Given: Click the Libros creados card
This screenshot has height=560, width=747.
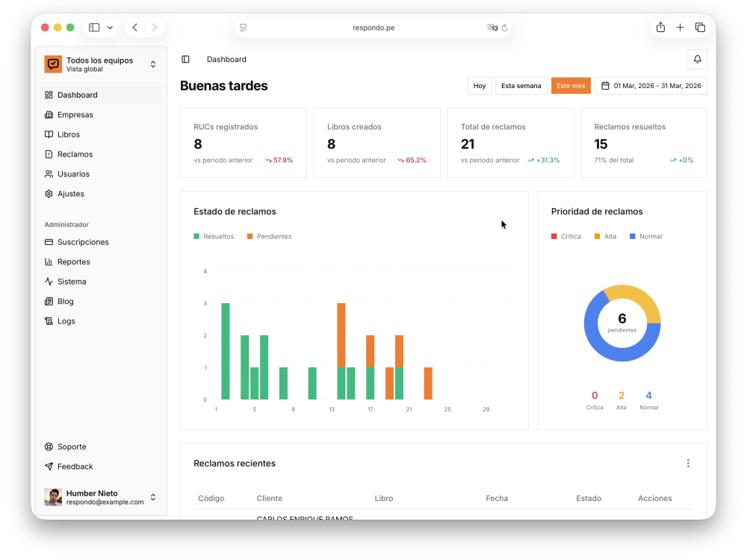Looking at the screenshot, I should 376,143.
